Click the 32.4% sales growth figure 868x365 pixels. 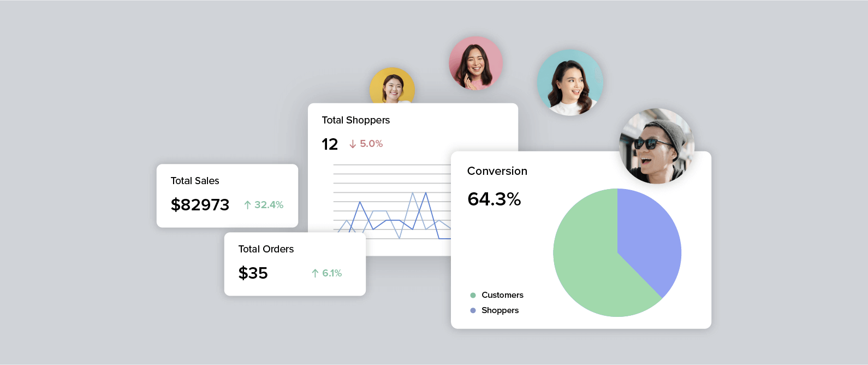269,205
